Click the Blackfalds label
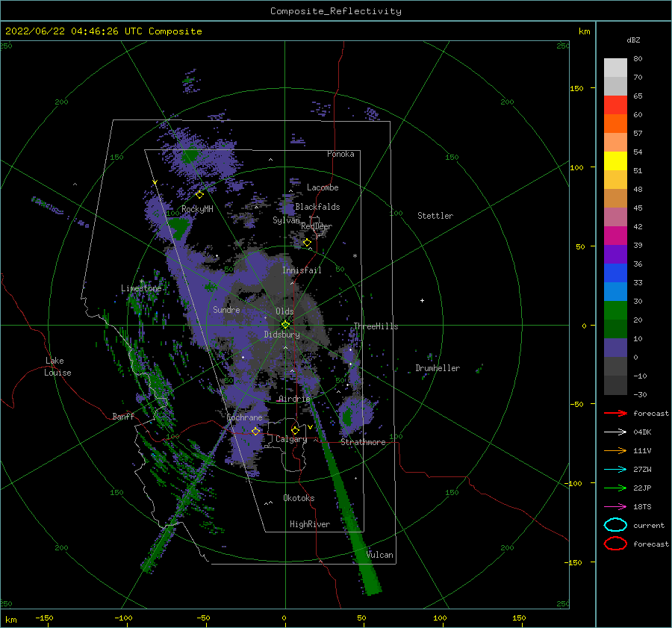The width and height of the screenshot is (672, 628). point(317,207)
